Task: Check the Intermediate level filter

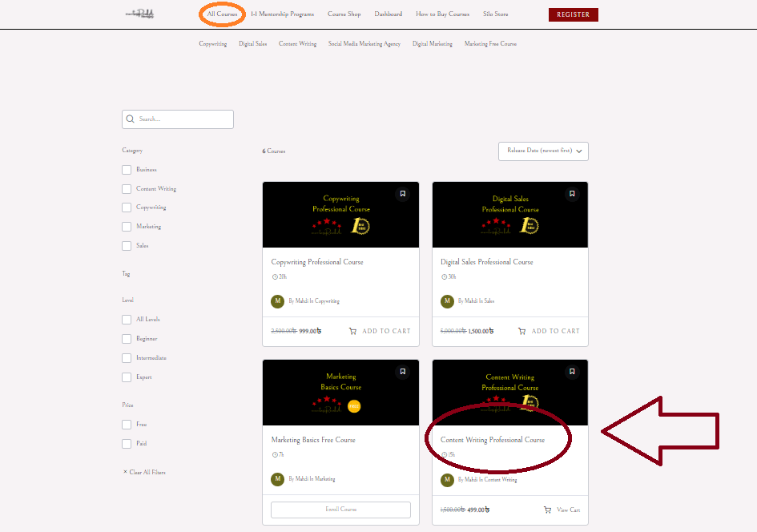Action: pos(127,358)
